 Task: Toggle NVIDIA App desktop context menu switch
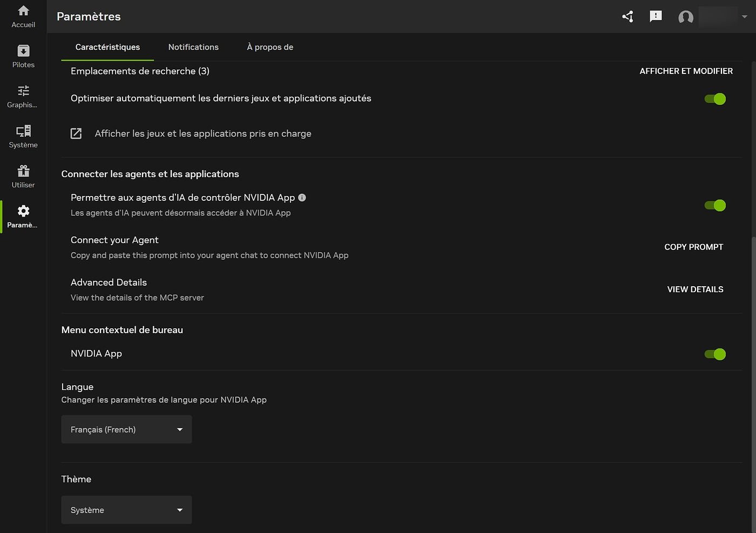[715, 354]
